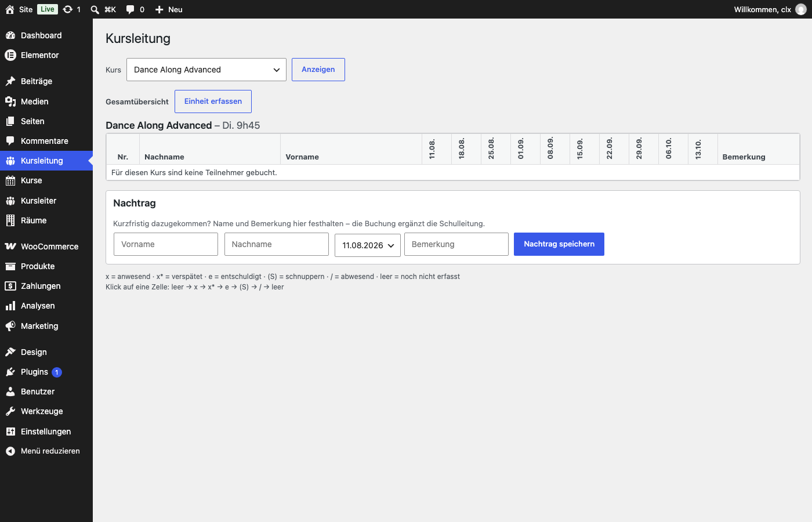Click the Einstellungen sliders icon
812x522 pixels.
click(x=10, y=432)
